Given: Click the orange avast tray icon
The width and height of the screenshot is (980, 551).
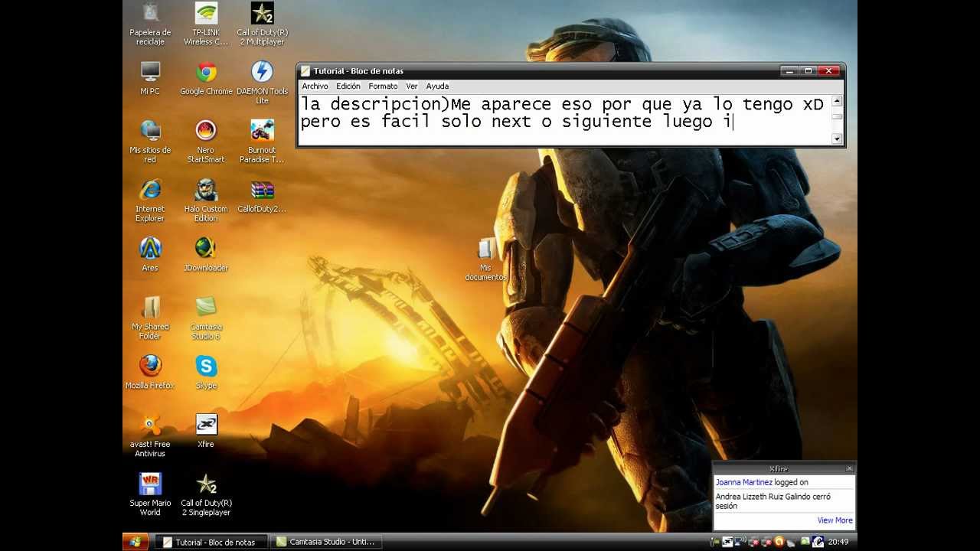Looking at the screenshot, I should pos(779,542).
